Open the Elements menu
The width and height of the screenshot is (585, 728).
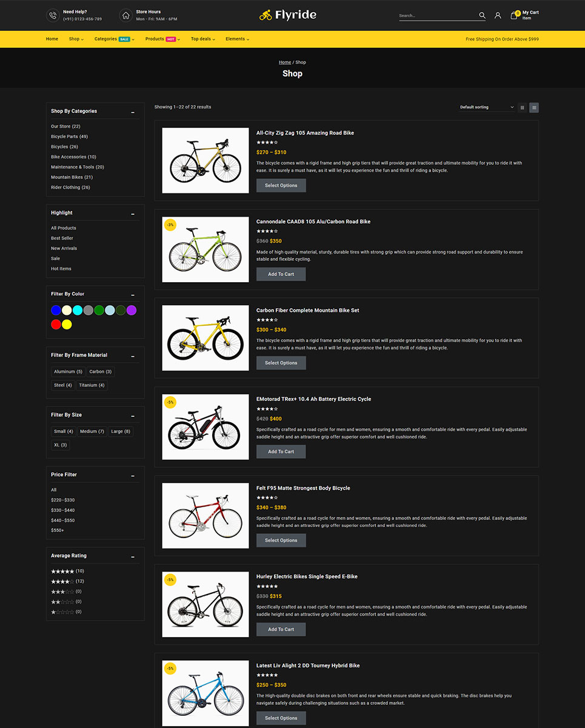(237, 39)
